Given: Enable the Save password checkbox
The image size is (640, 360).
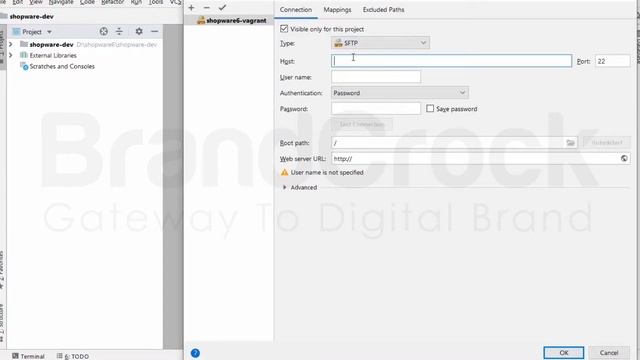Looking at the screenshot, I should [430, 109].
